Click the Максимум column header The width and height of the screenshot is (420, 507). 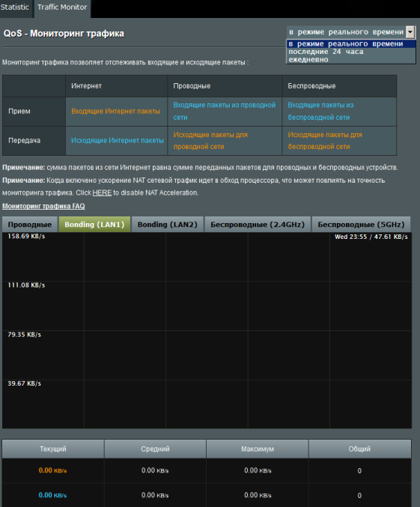pyautogui.click(x=258, y=449)
